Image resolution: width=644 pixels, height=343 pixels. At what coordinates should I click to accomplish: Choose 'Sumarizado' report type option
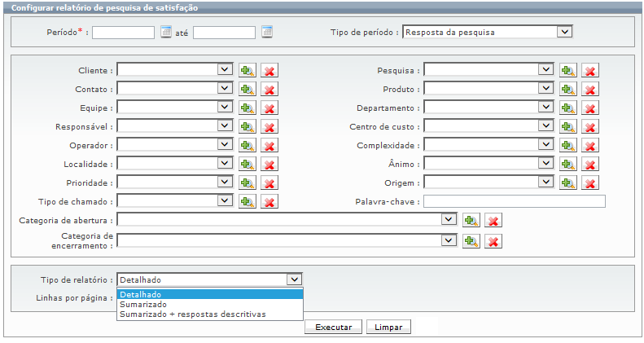pos(210,305)
